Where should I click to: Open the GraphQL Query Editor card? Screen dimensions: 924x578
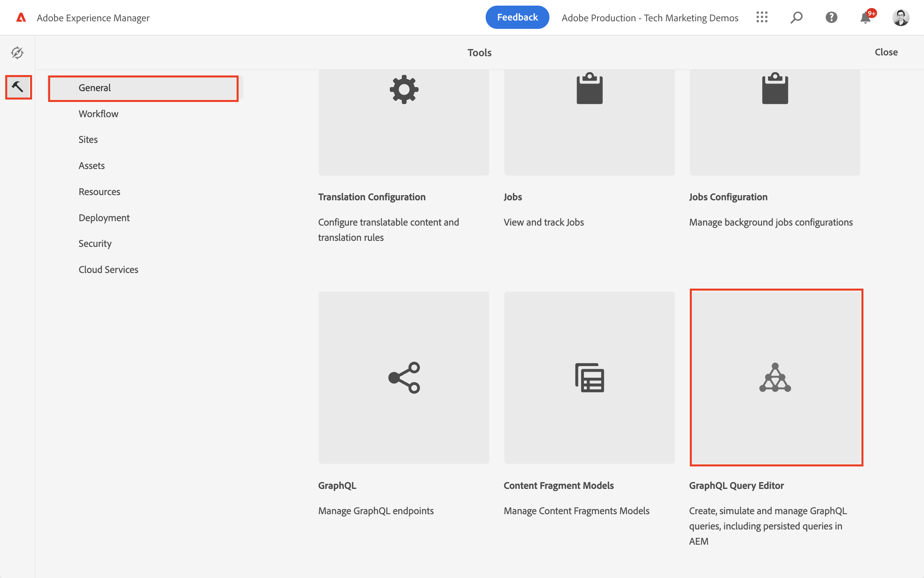coord(776,377)
